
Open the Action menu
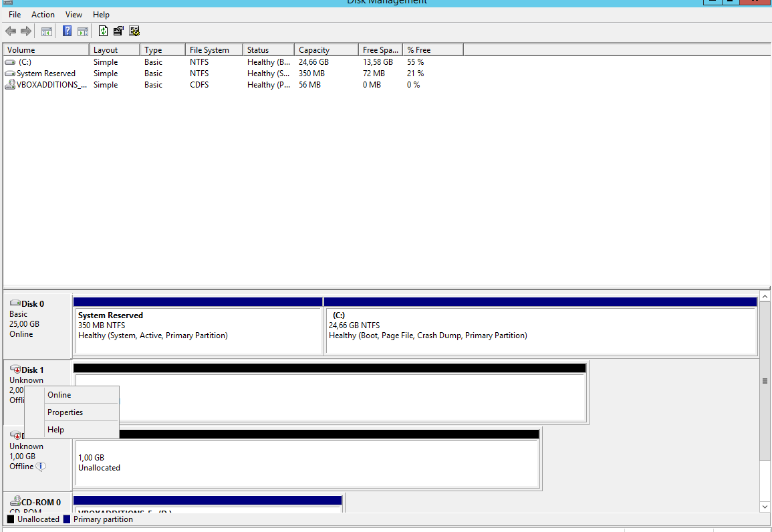(x=43, y=15)
